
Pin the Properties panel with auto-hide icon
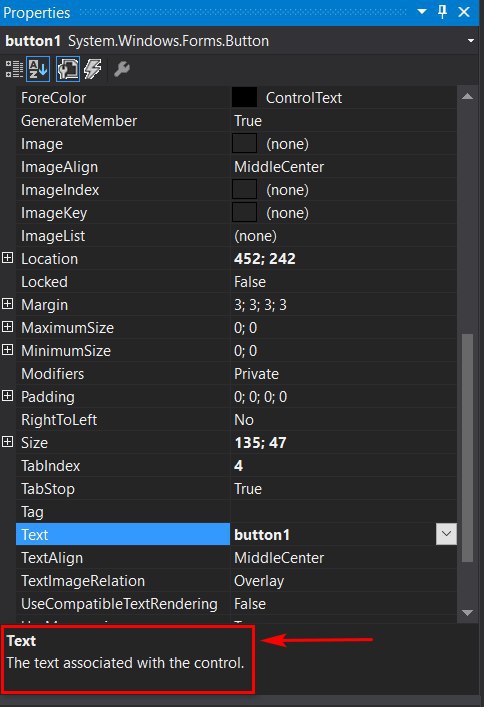pos(443,12)
